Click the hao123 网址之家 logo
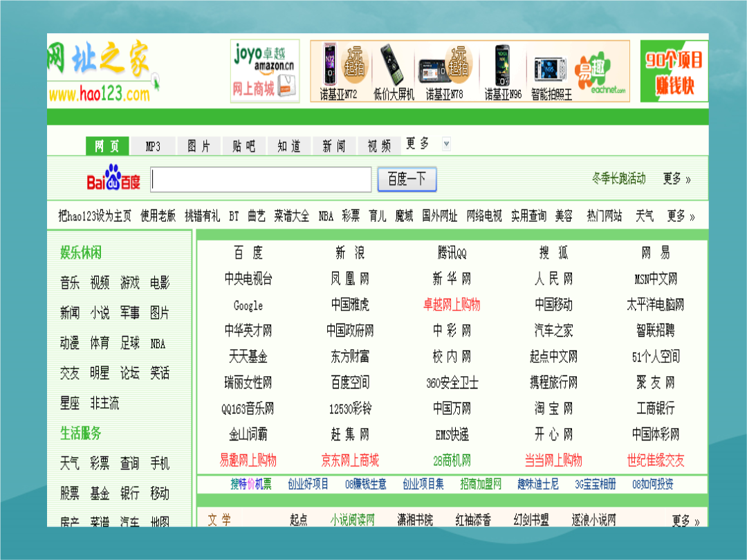Viewport: 747px width, 560px height. [102, 71]
